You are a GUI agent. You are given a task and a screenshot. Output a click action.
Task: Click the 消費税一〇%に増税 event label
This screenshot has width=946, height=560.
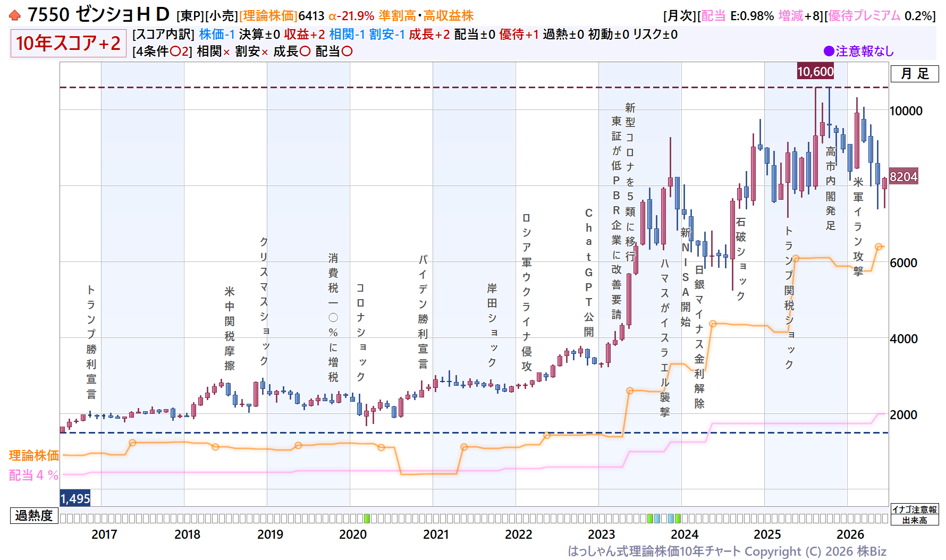(x=333, y=317)
